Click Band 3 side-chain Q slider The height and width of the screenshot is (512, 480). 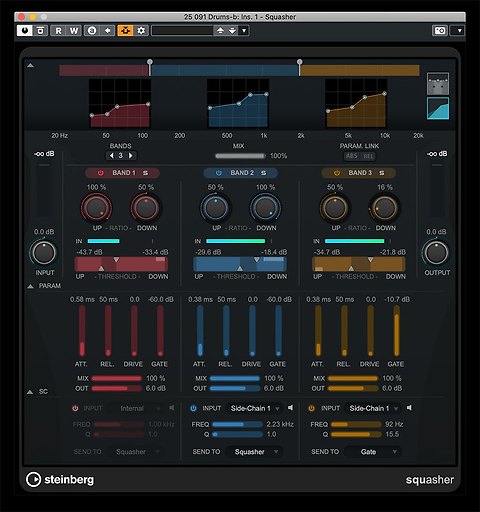[356, 434]
